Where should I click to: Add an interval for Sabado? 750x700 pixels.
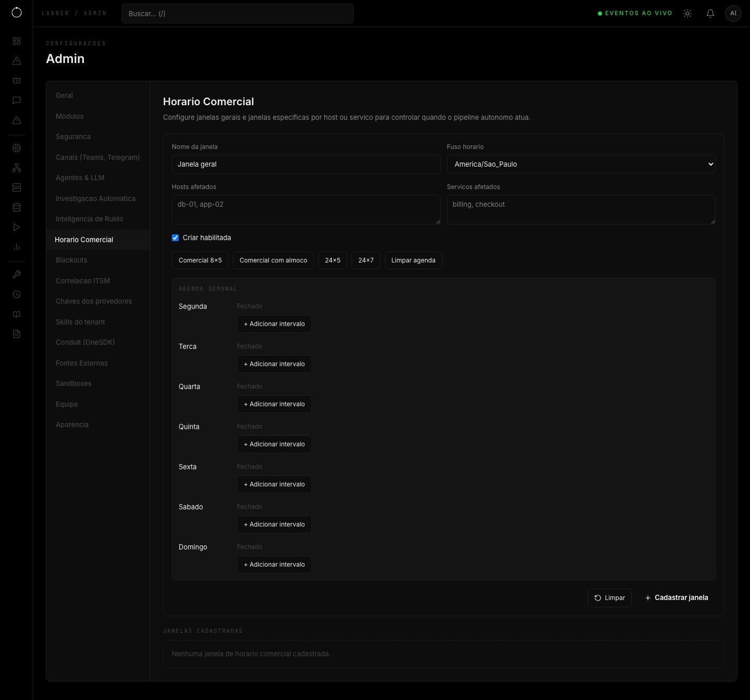pyautogui.click(x=274, y=524)
